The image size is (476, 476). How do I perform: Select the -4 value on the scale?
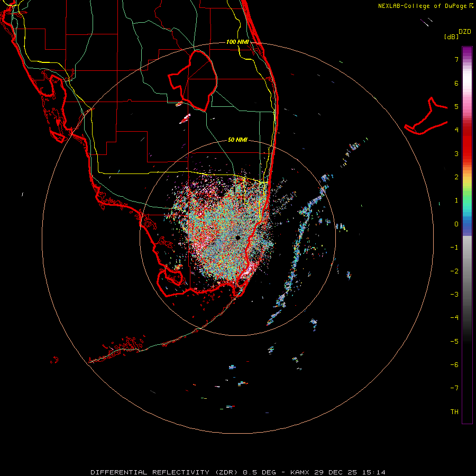(454, 317)
